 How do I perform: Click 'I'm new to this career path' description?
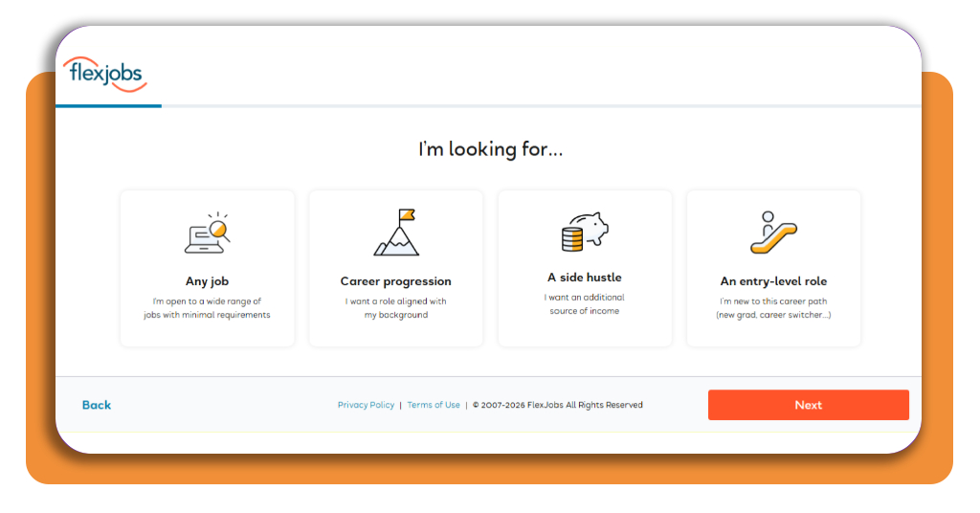[773, 308]
